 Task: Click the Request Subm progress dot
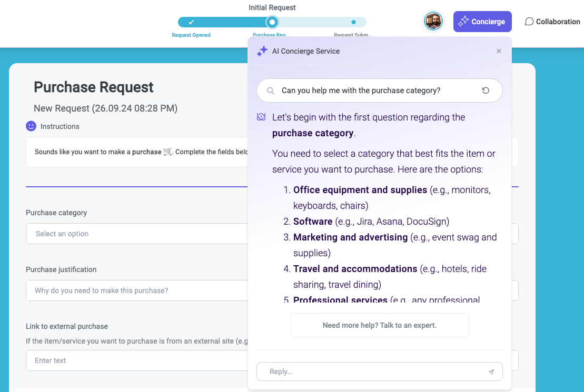point(353,22)
